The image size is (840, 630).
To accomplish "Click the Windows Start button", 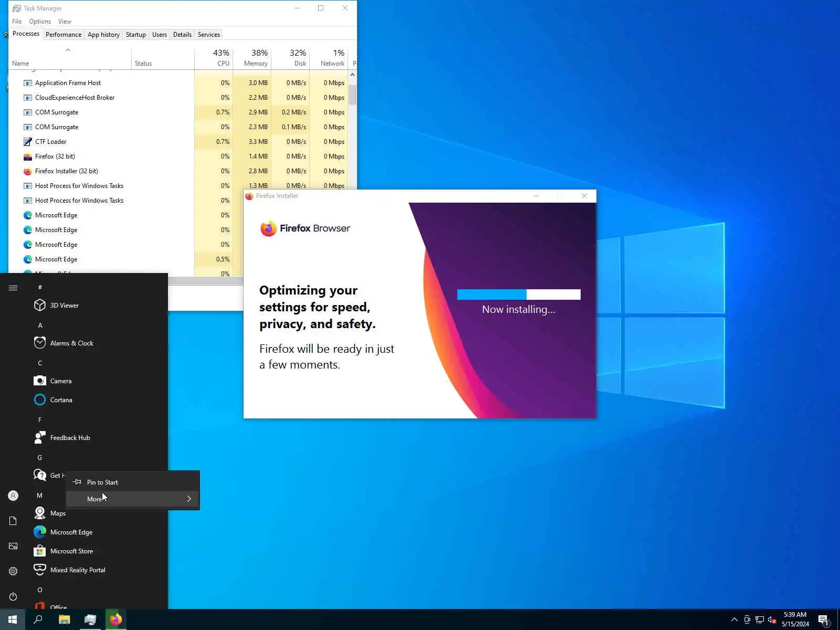I will tap(13, 619).
